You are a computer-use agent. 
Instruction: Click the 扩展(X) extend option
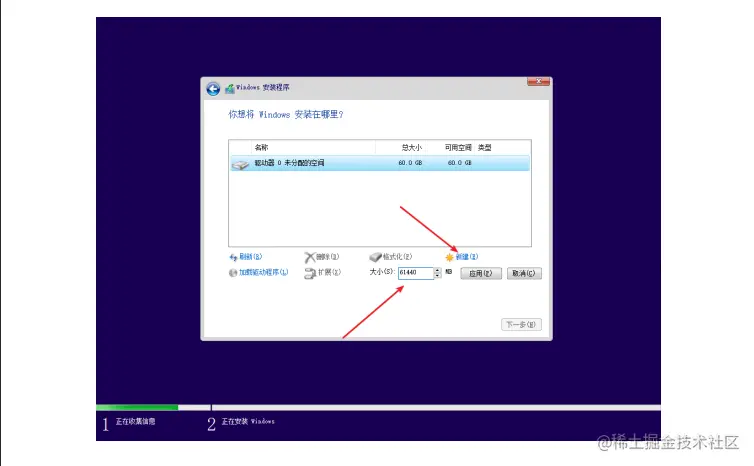tap(323, 273)
